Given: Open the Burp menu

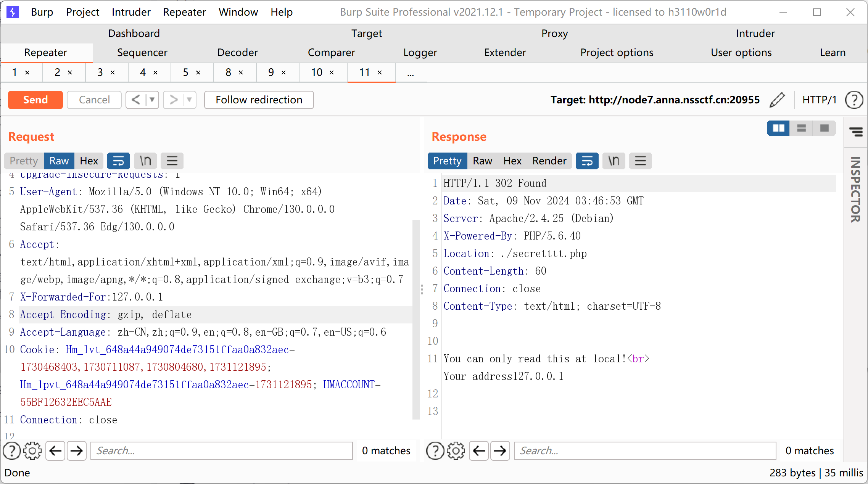Looking at the screenshot, I should click(x=42, y=12).
